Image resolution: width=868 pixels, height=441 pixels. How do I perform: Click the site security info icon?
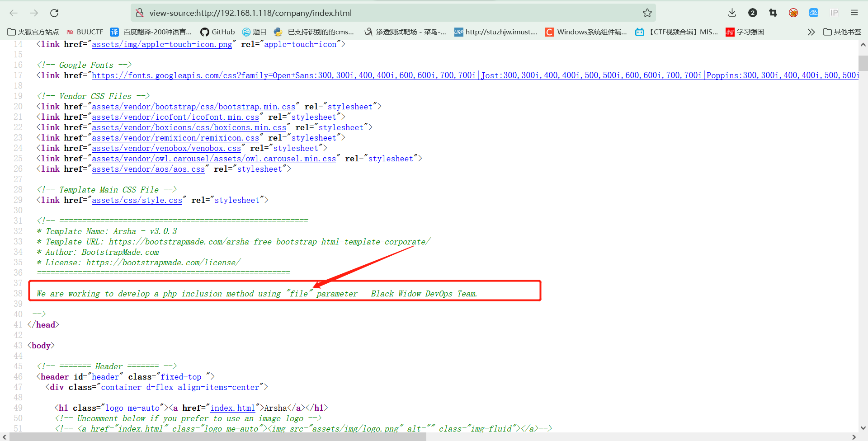[x=140, y=13]
